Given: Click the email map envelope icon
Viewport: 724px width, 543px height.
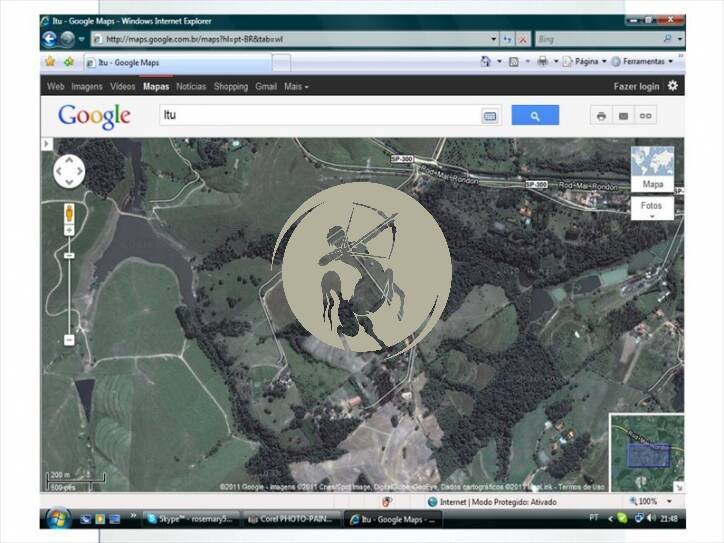Looking at the screenshot, I should click(623, 116).
